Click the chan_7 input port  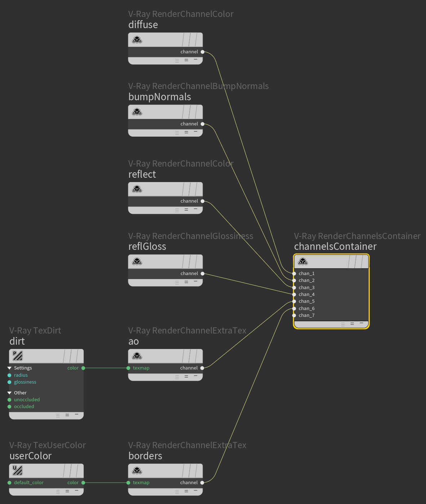tap(294, 315)
